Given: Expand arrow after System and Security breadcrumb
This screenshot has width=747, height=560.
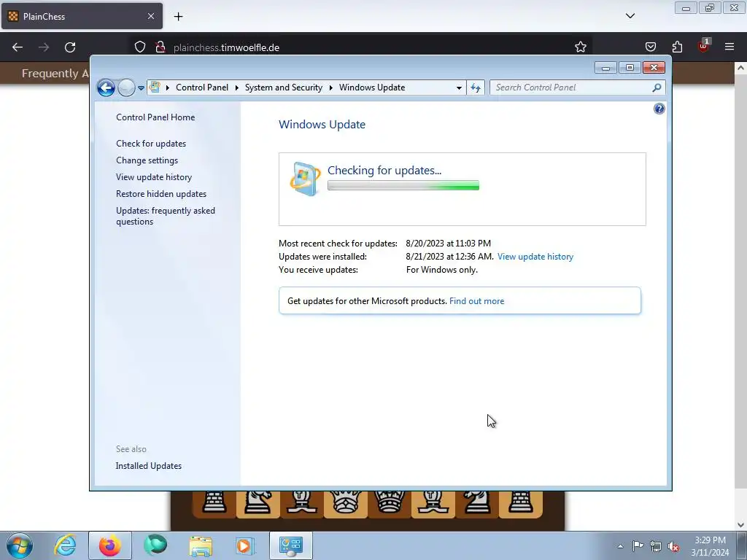Looking at the screenshot, I should (330, 87).
